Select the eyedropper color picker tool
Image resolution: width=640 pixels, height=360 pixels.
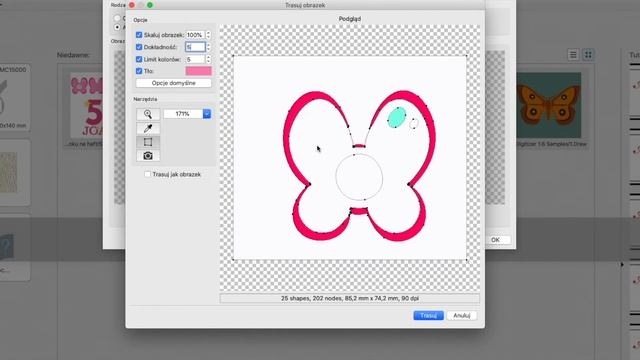click(148, 129)
